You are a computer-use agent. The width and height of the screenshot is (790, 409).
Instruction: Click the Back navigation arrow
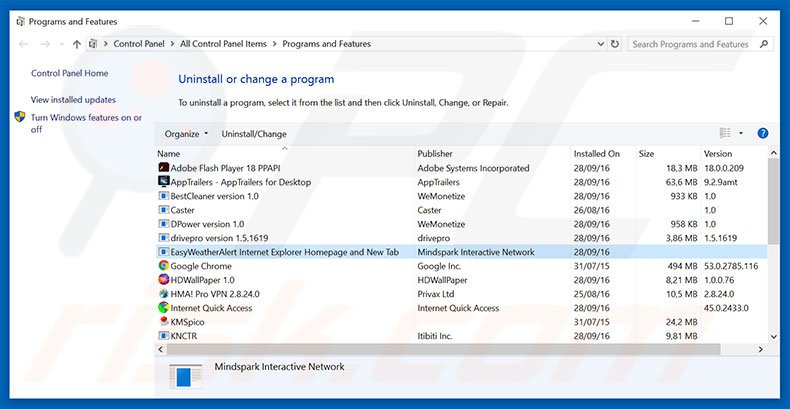pos(24,44)
